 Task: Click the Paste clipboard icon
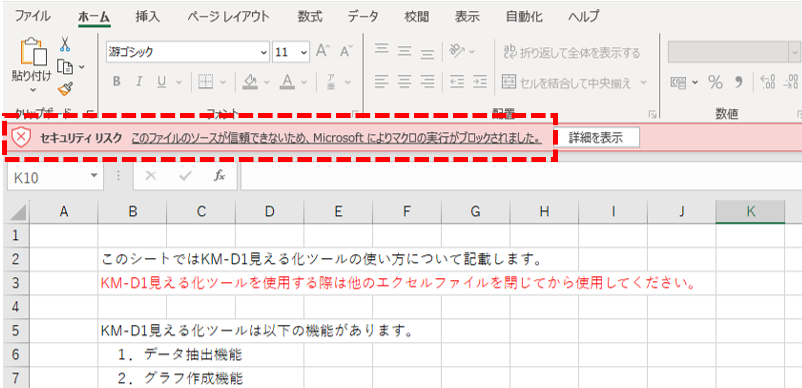tap(33, 52)
